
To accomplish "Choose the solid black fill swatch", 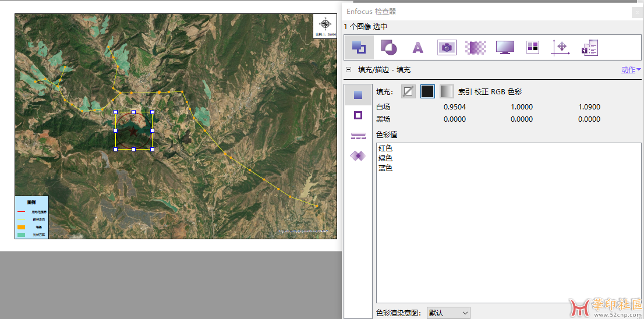I will click(x=427, y=91).
